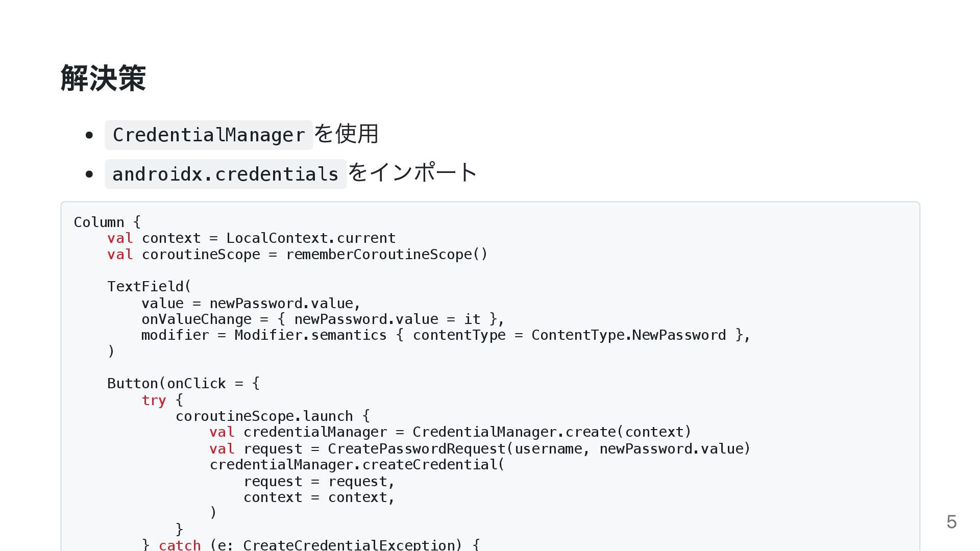
Task: Click the を使用 bullet text
Action: pos(346,134)
